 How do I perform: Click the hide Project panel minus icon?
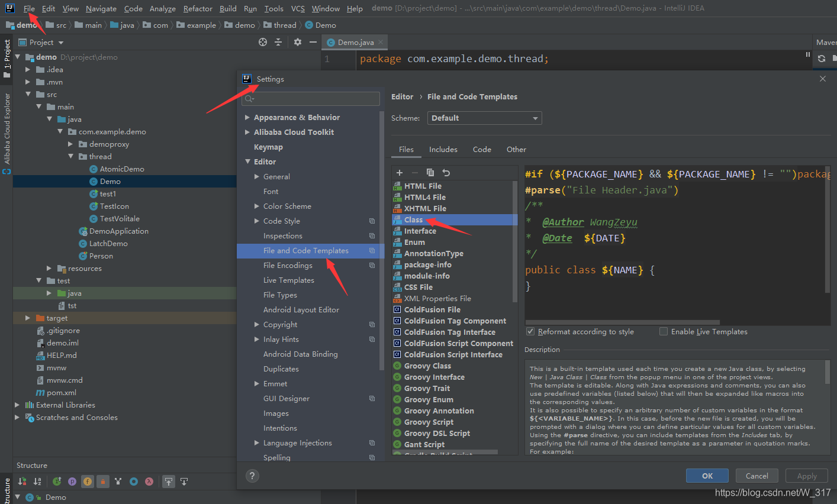click(x=313, y=42)
